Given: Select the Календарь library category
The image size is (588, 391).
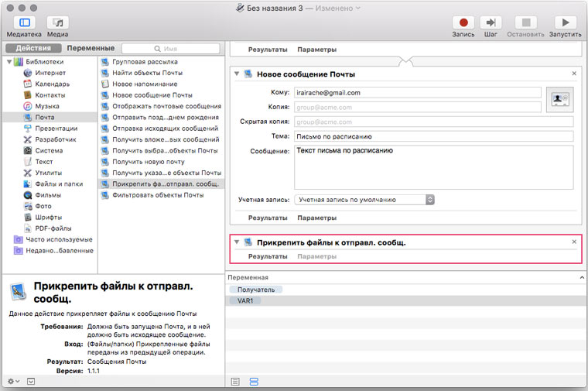Looking at the screenshot, I should click(52, 84).
